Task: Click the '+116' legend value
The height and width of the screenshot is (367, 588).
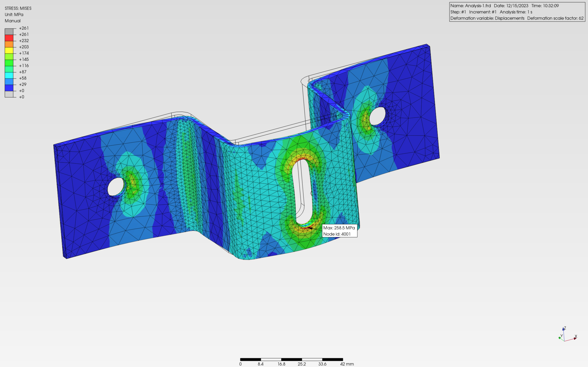Action: [24, 66]
